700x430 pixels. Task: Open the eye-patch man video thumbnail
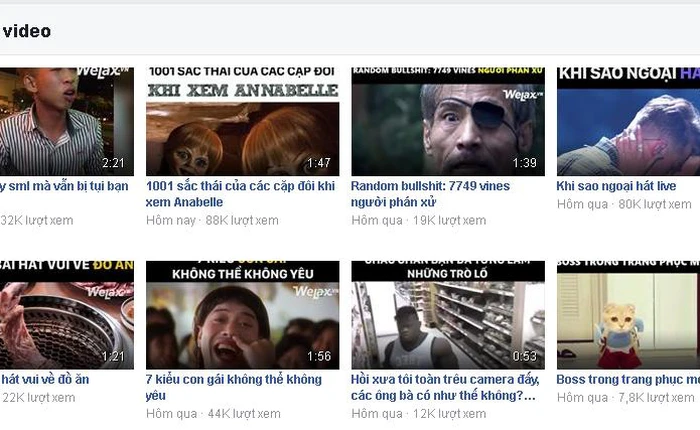(448, 121)
